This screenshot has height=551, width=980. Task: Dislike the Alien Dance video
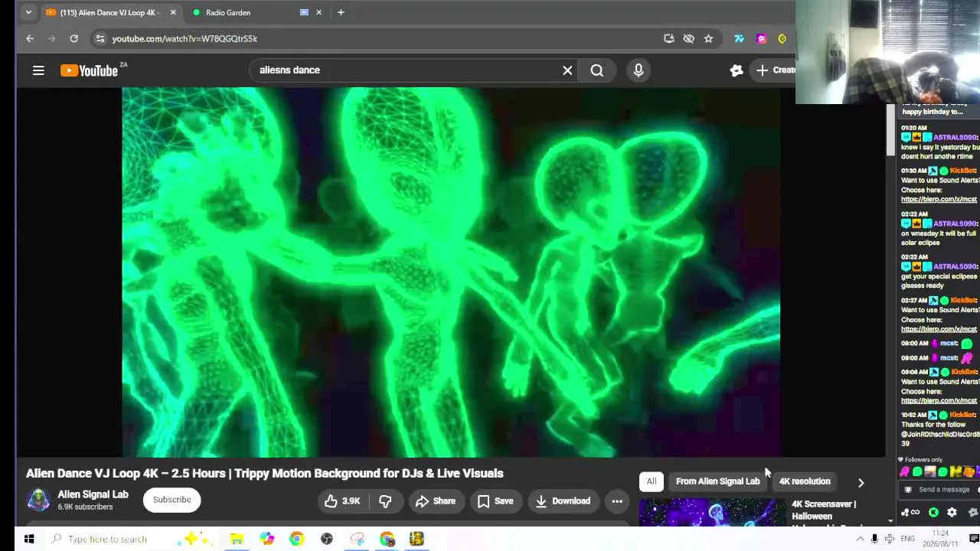386,501
